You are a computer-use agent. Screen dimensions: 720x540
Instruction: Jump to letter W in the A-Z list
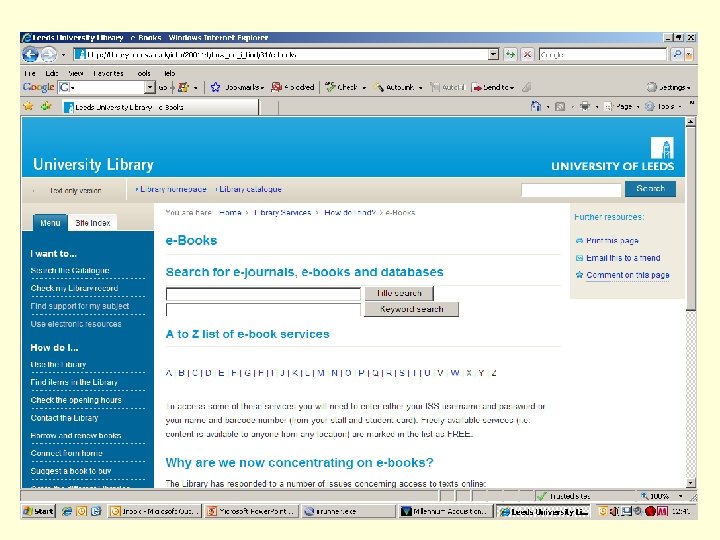(455, 372)
